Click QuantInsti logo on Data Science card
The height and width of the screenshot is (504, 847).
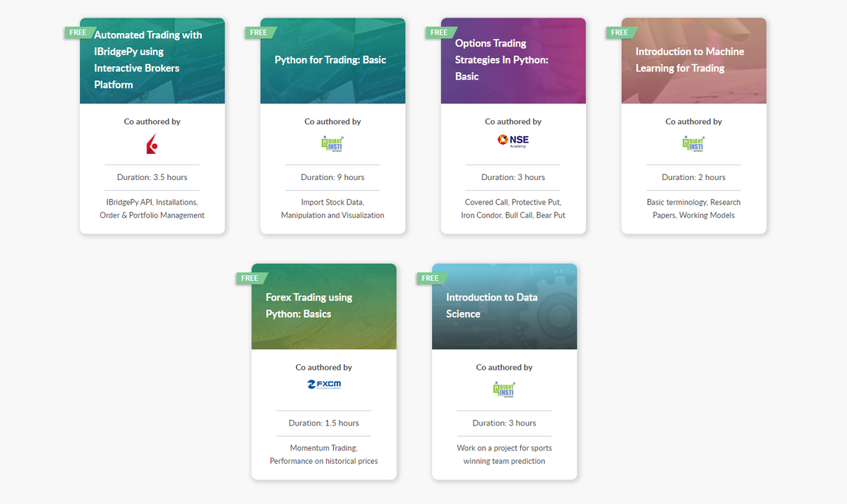point(504,389)
